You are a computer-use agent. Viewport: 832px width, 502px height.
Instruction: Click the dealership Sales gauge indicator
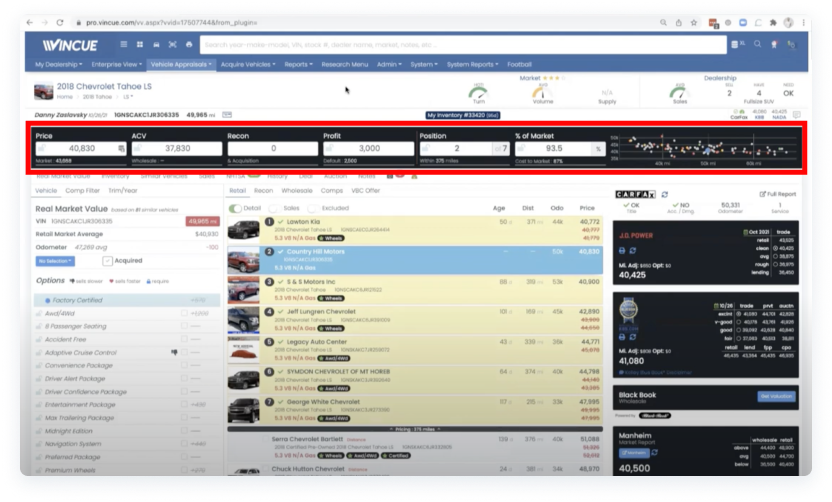pyautogui.click(x=680, y=94)
